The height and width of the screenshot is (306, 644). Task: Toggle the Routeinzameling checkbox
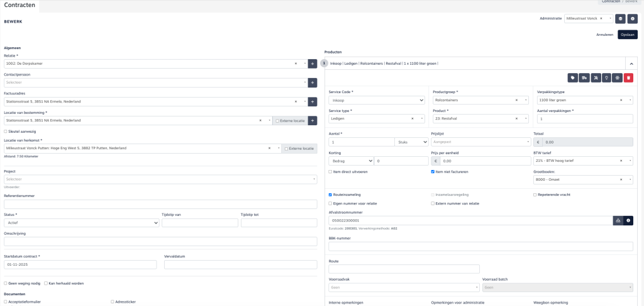tap(331, 195)
